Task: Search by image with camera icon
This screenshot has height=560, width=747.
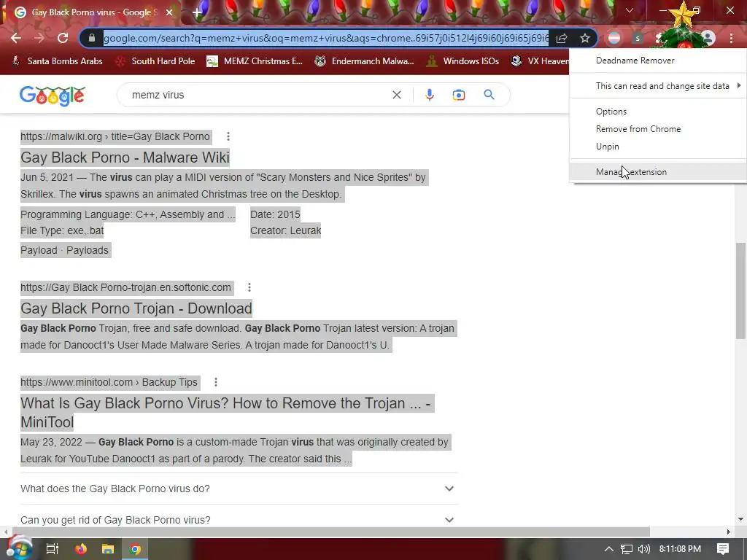Action: point(459,95)
